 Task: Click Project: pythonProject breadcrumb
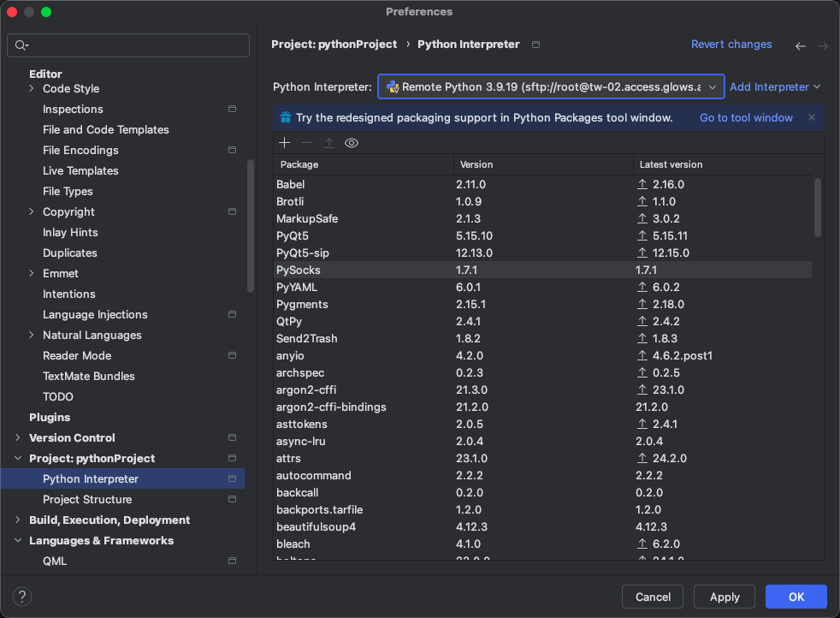334,44
